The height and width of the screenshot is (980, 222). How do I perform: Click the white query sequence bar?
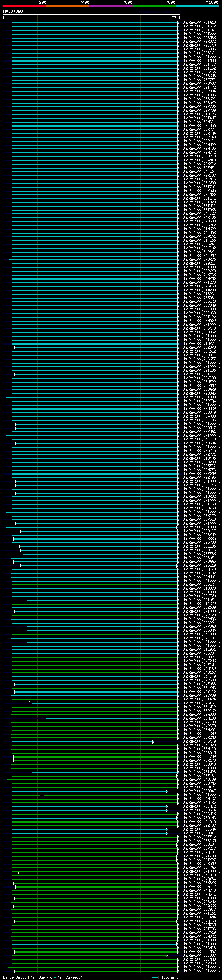click(92, 14)
